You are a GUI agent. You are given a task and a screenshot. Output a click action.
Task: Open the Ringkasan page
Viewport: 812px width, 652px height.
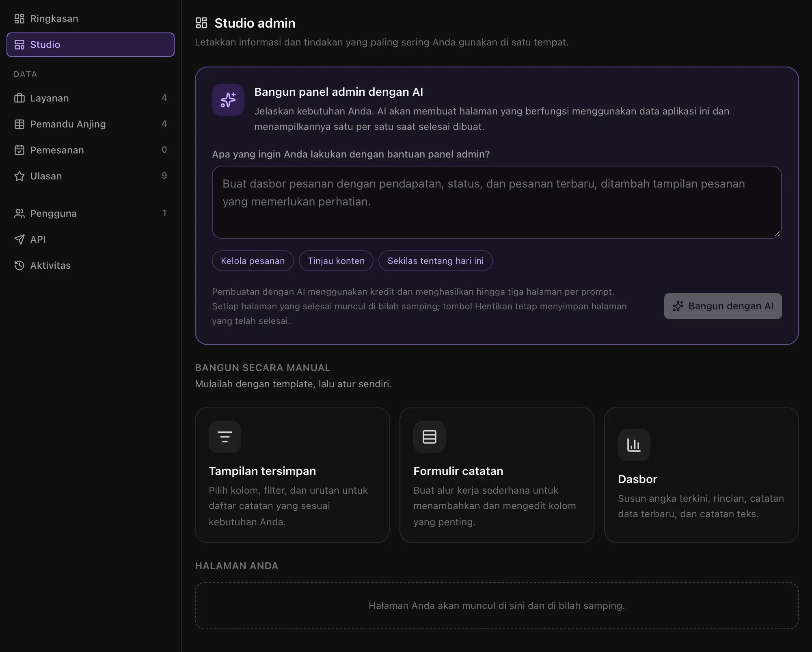(91, 19)
